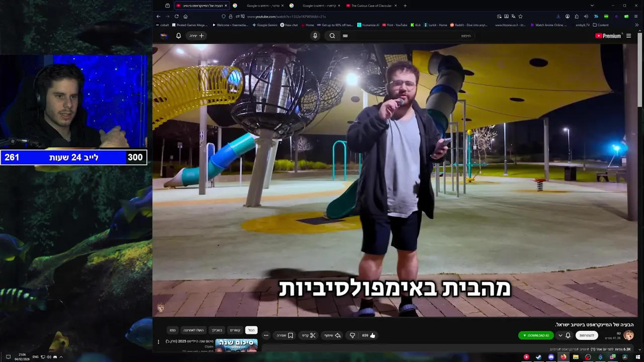Open the Pirated Games Mega bookmark
This screenshot has width=644, height=362.
click(x=190, y=25)
